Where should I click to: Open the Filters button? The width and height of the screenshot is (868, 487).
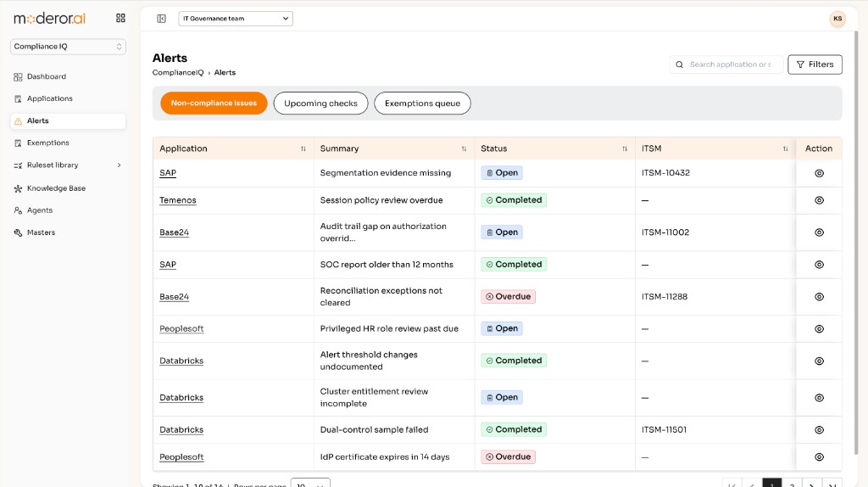[815, 64]
